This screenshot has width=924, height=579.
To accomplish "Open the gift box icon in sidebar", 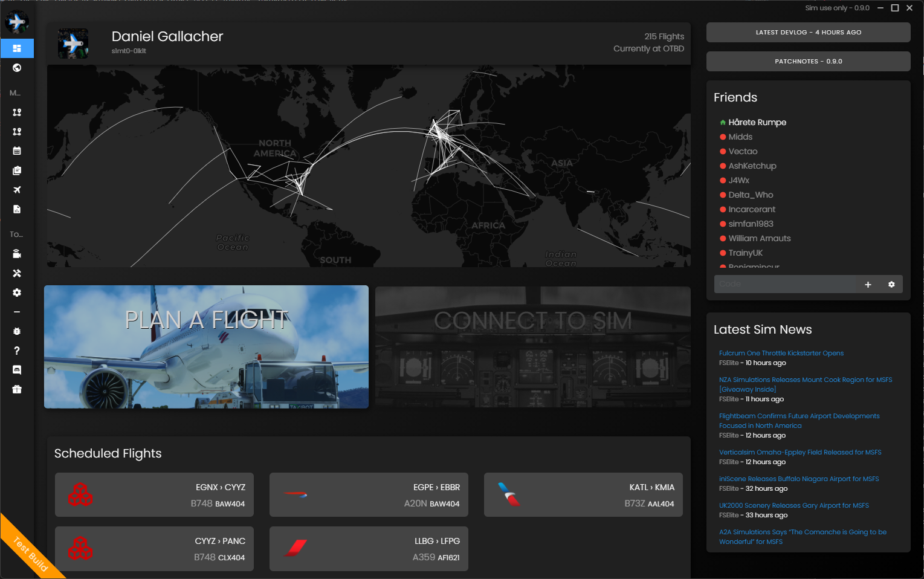I will point(17,389).
